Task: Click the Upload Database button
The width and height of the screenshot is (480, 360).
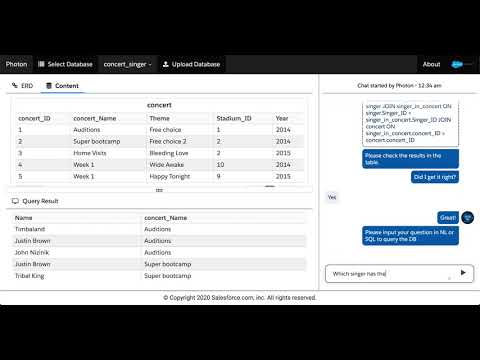Action: pos(191,64)
